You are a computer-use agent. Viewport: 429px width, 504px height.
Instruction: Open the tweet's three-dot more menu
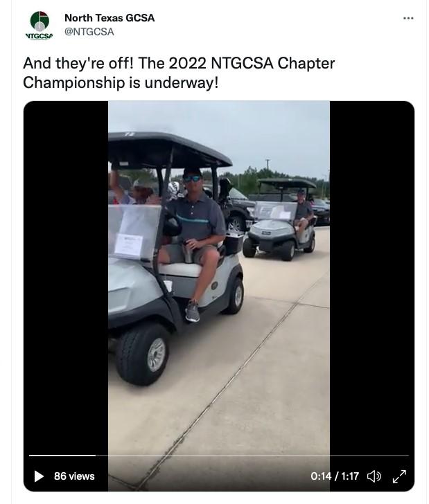click(408, 18)
